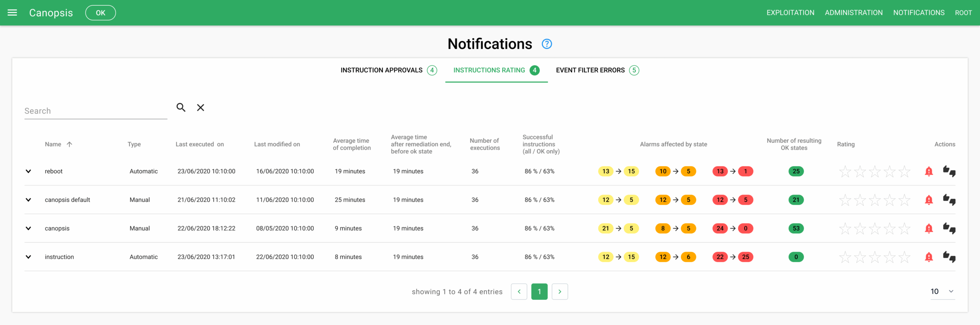Click the help question mark icon
The height and width of the screenshot is (325, 980).
coord(547,44)
